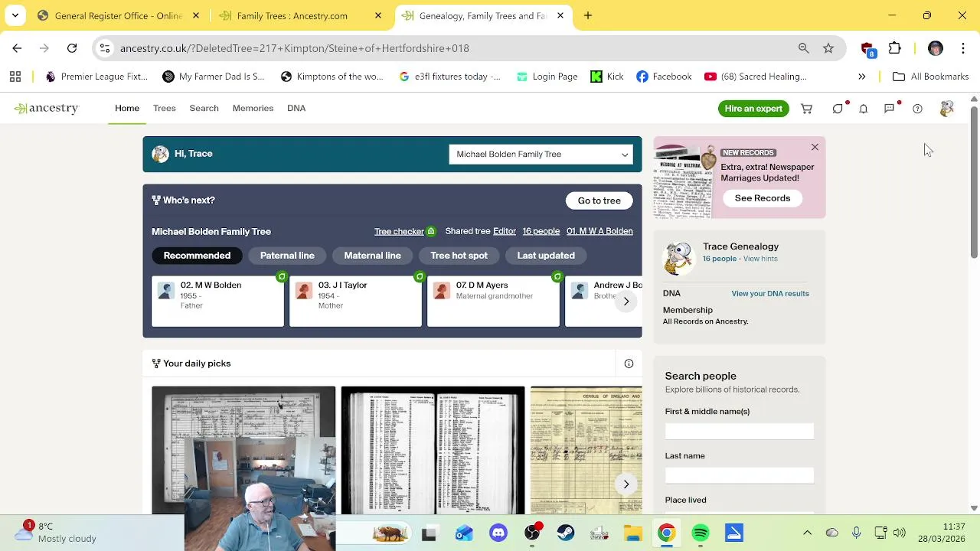980x551 pixels.
Task: Show next daily picks with arrow
Action: pyautogui.click(x=626, y=484)
